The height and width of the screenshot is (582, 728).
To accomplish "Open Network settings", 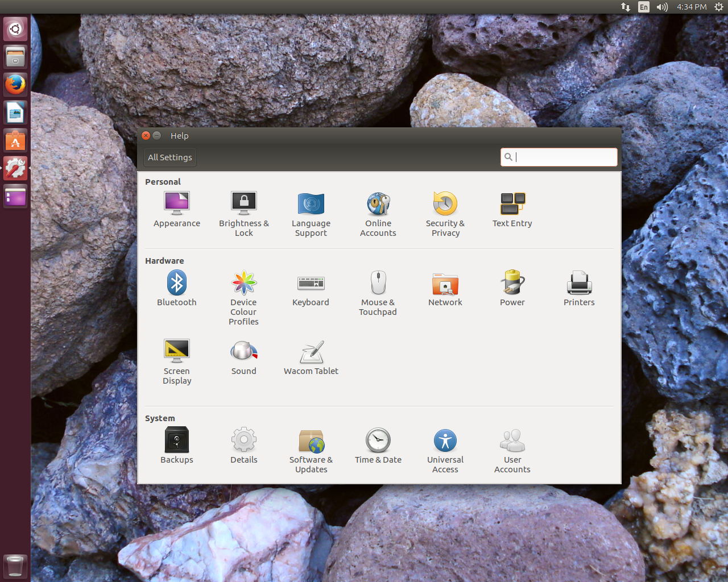I will (445, 289).
